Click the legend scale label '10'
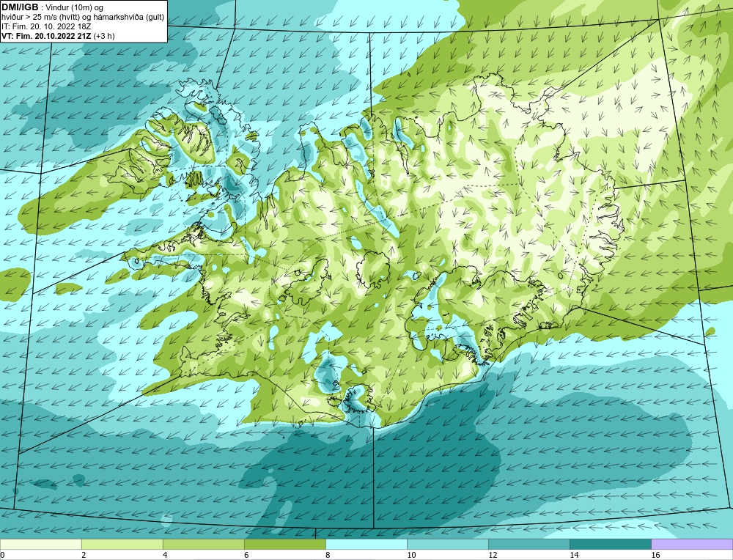Image resolution: width=733 pixels, height=560 pixels. [411, 555]
